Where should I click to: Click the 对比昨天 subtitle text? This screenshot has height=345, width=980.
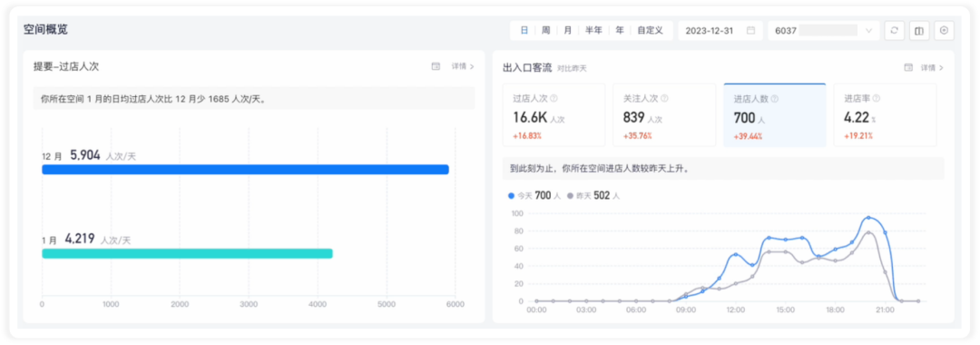coord(572,68)
